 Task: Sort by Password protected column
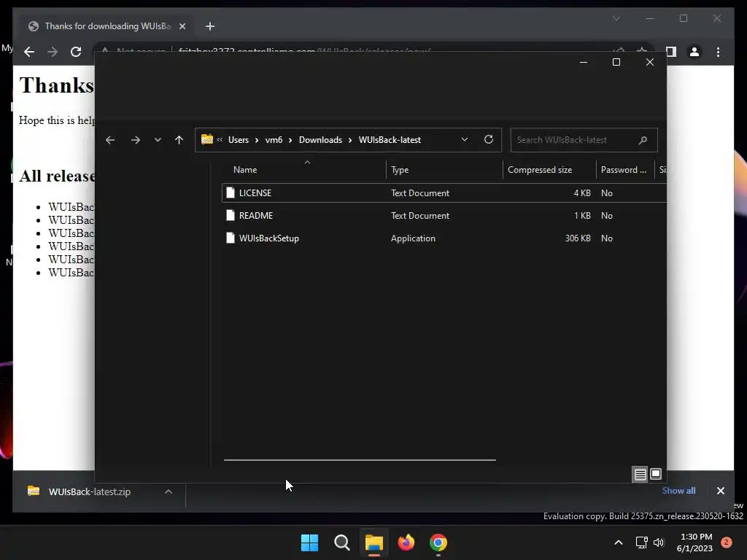[x=624, y=169]
